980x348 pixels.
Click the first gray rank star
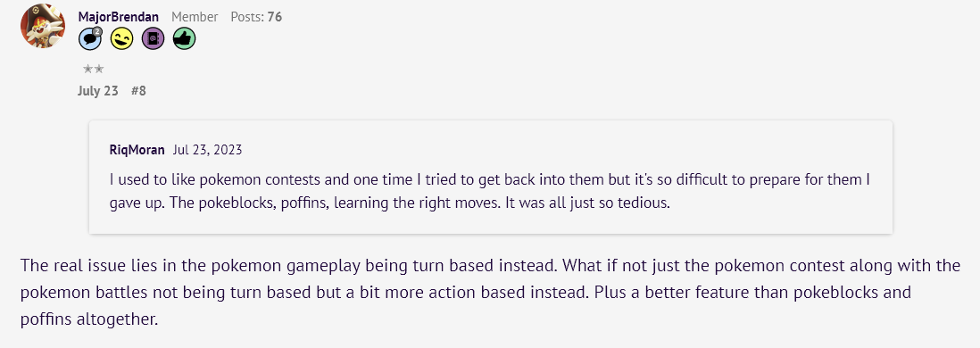tap(88, 69)
